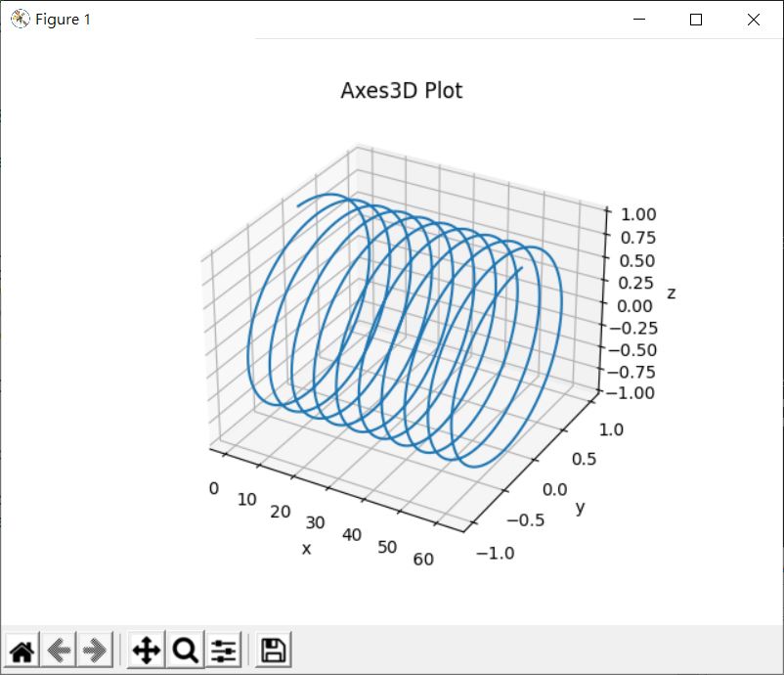Click the 'Figure 1' window title
The width and height of the screenshot is (784, 675).
pyautogui.click(x=63, y=20)
